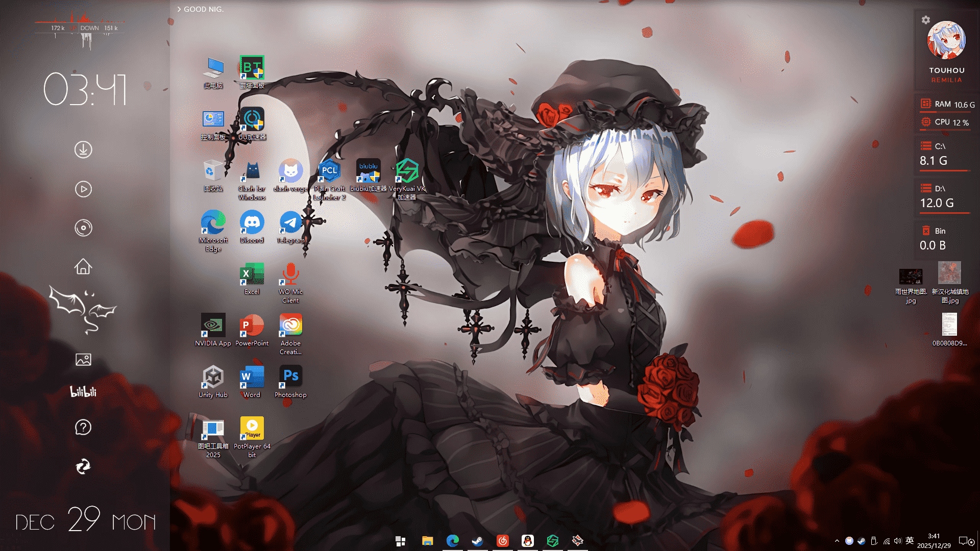Screen dimensions: 980x551
Task: Open the settings gear on the system monitor widget
Action: pos(925,20)
